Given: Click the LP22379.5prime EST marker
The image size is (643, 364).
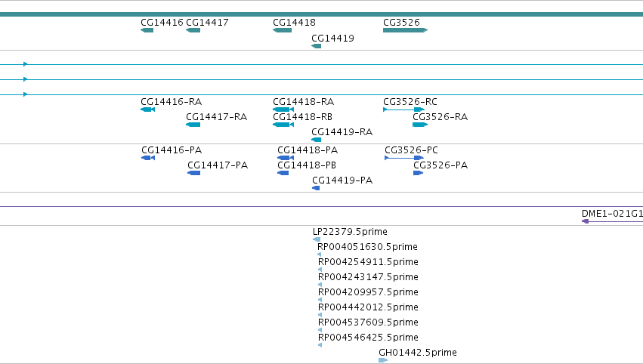Looking at the screenshot, I should 317,239.
